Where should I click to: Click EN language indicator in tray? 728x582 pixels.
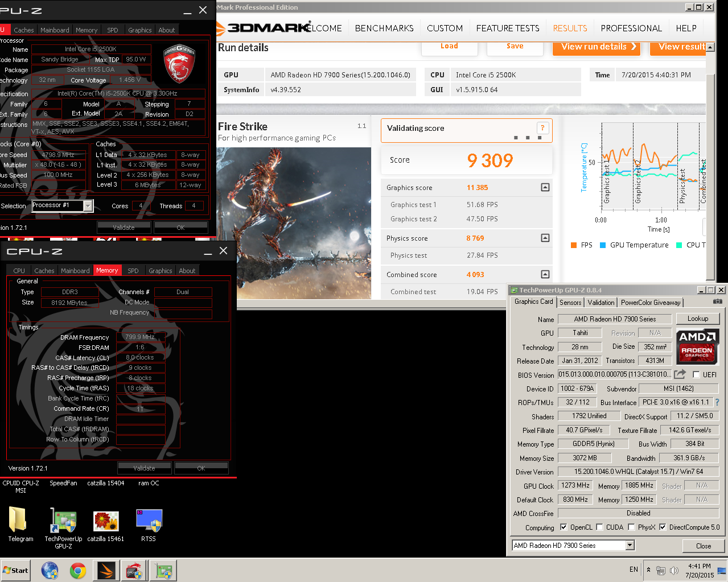[x=634, y=569]
